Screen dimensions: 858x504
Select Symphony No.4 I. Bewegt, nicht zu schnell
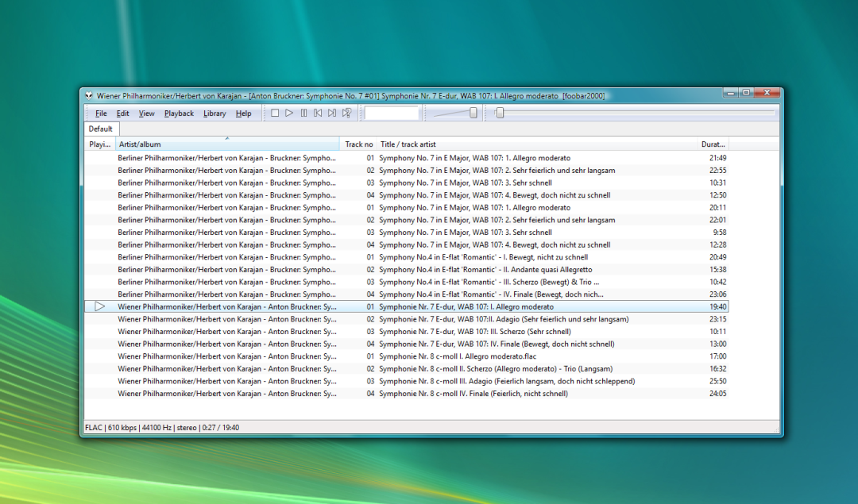click(407, 257)
